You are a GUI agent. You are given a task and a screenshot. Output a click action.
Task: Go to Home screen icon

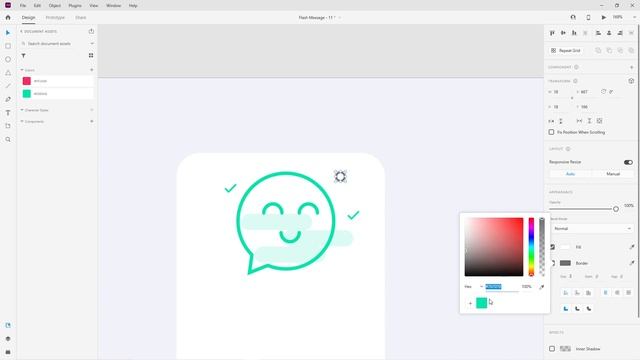pyautogui.click(x=8, y=18)
